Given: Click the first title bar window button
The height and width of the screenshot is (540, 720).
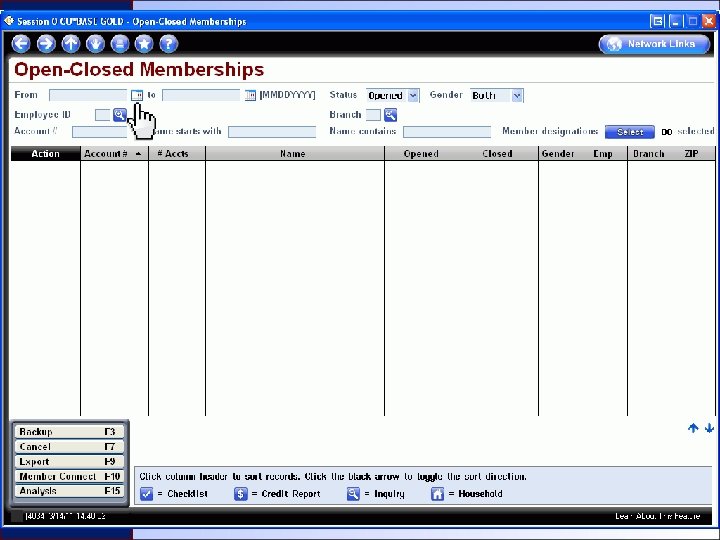Looking at the screenshot, I should pyautogui.click(x=657, y=21).
